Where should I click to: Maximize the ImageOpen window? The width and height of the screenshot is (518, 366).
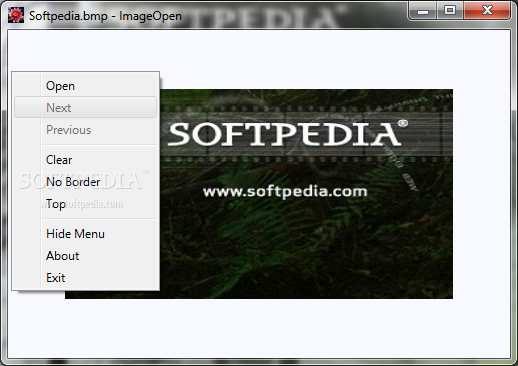[x=450, y=11]
